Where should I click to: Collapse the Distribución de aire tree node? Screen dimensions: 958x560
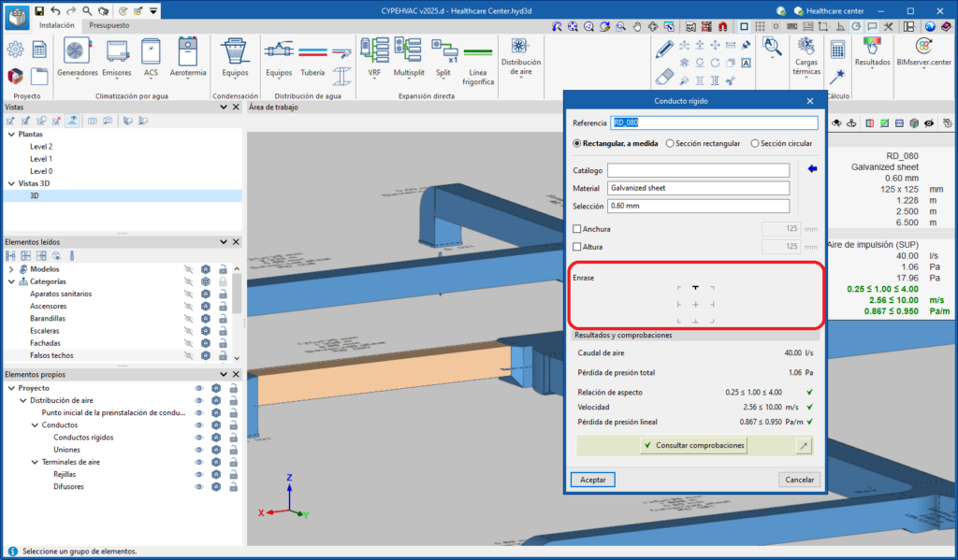point(22,400)
